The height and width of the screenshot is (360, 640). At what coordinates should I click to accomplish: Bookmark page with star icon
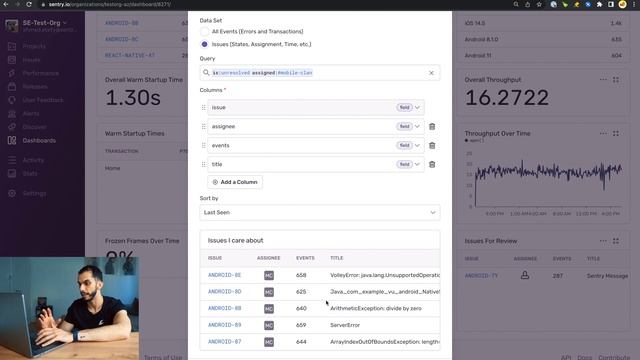click(x=539, y=4)
